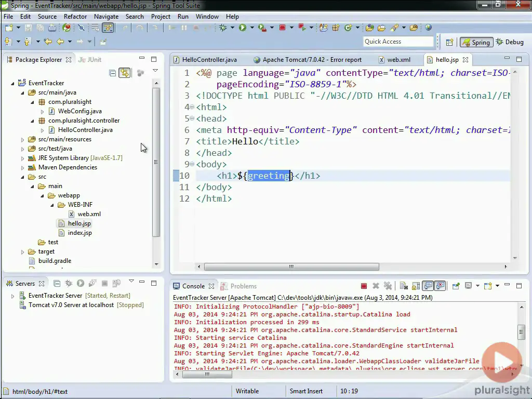Click the Previous Annotation up-arrow icon
Screen dimensions: 532x399
[x=28, y=42]
